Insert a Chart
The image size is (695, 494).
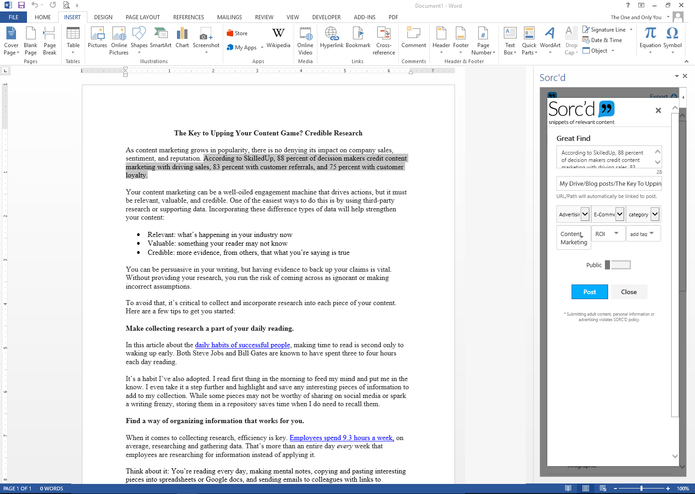(x=182, y=38)
